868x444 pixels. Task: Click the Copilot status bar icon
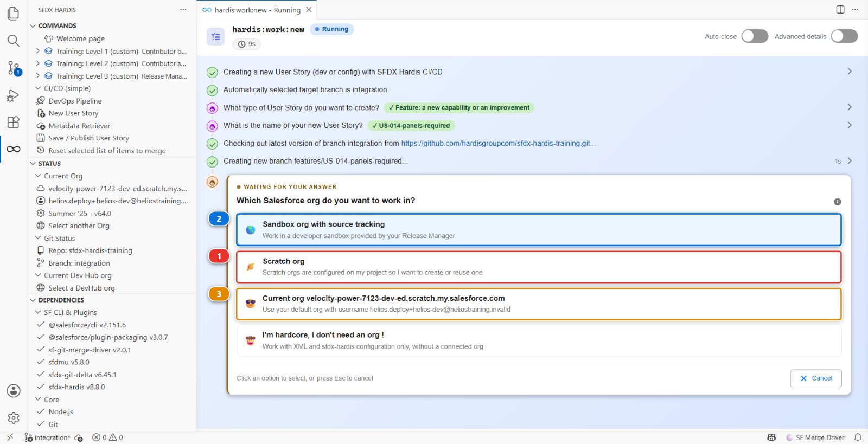[x=771, y=437]
